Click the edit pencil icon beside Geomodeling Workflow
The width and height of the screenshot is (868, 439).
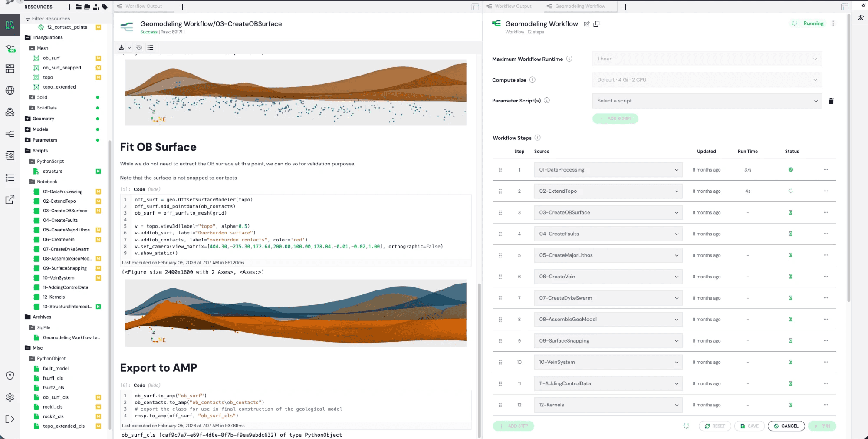[x=587, y=24]
